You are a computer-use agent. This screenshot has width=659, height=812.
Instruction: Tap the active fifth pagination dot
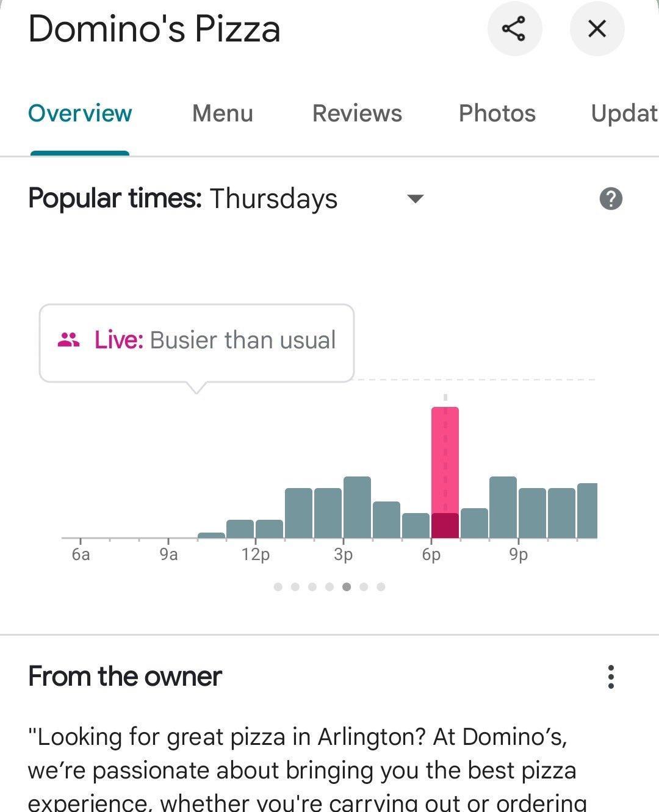point(347,587)
